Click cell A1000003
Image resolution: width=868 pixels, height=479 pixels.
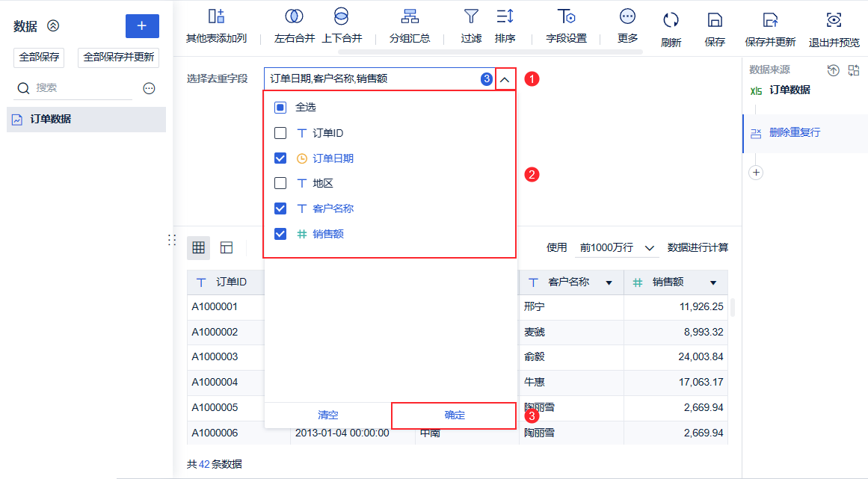click(x=215, y=356)
